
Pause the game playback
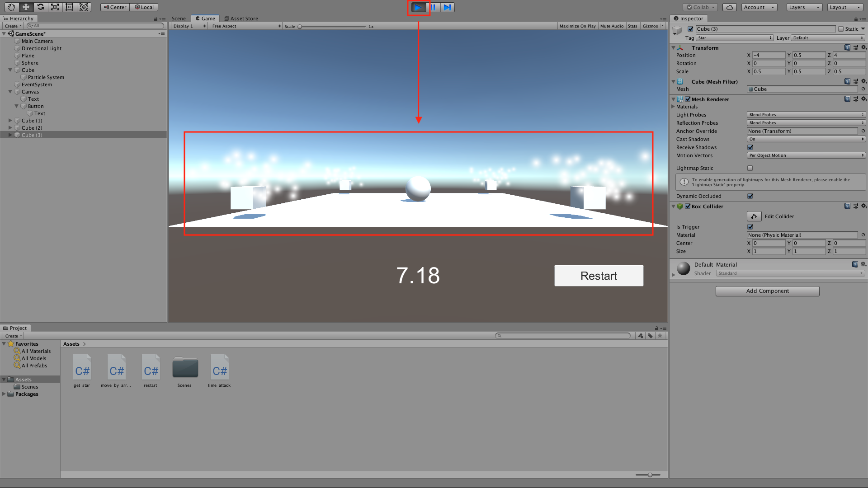tap(433, 7)
